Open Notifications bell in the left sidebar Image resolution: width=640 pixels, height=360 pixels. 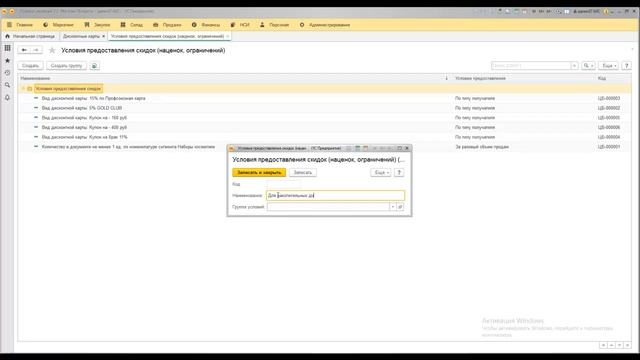(7, 98)
